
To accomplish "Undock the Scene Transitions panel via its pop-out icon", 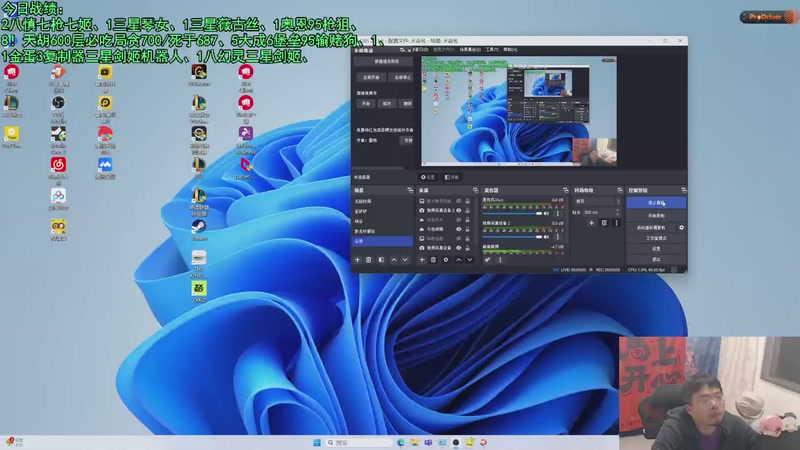I will tap(619, 190).
